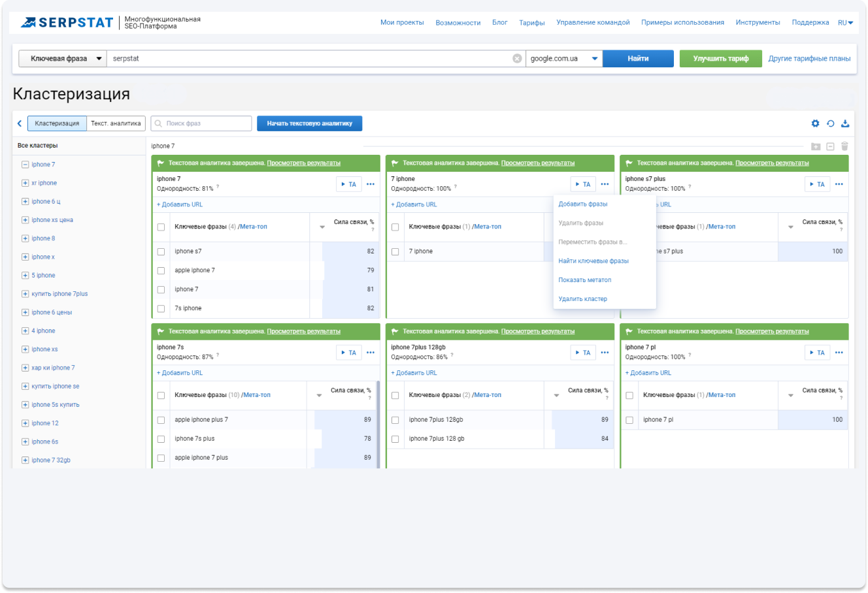Screen dimensions: 868x593
Task: Choose Удалить кластер menu item
Action: pyautogui.click(x=583, y=299)
